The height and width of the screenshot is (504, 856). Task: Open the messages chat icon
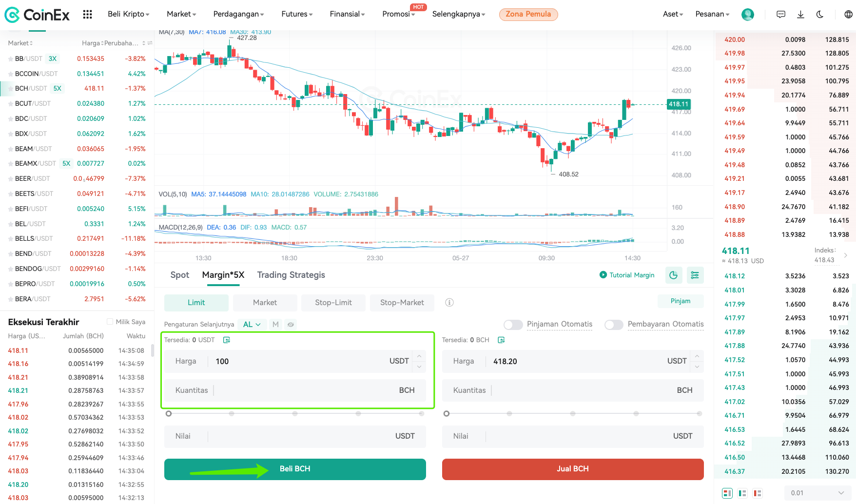[x=781, y=15]
